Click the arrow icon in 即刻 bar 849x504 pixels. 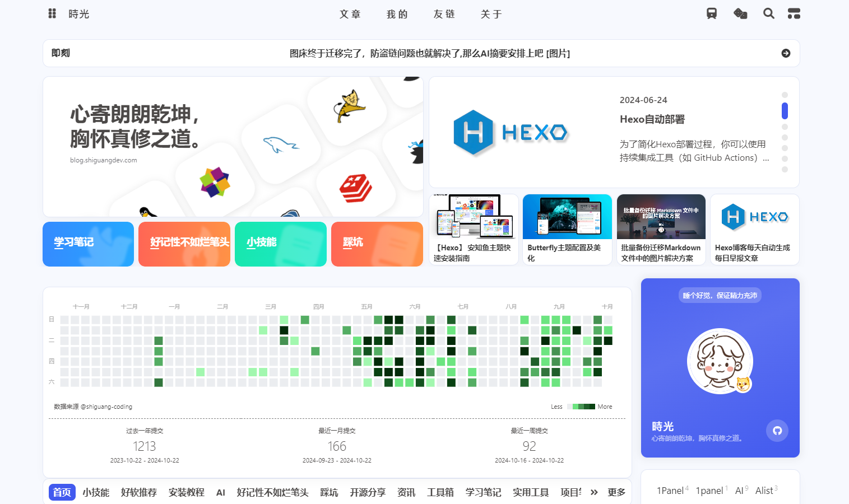point(786,53)
